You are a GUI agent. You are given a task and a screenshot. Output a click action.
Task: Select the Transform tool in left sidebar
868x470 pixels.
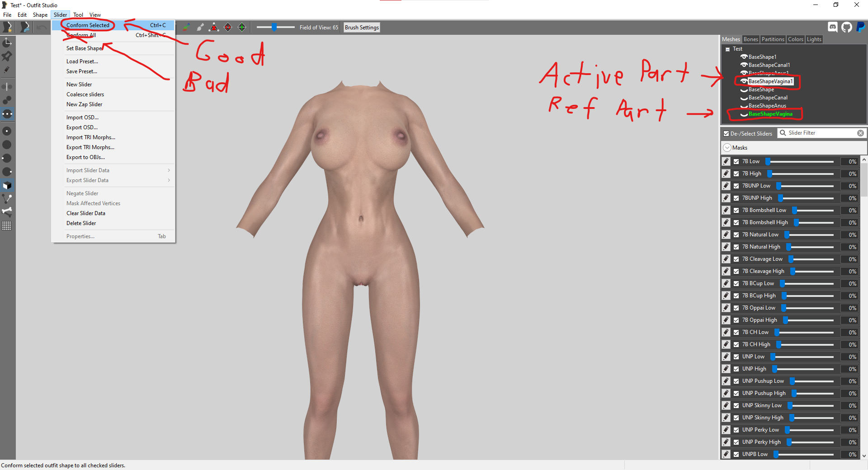pyautogui.click(x=7, y=42)
